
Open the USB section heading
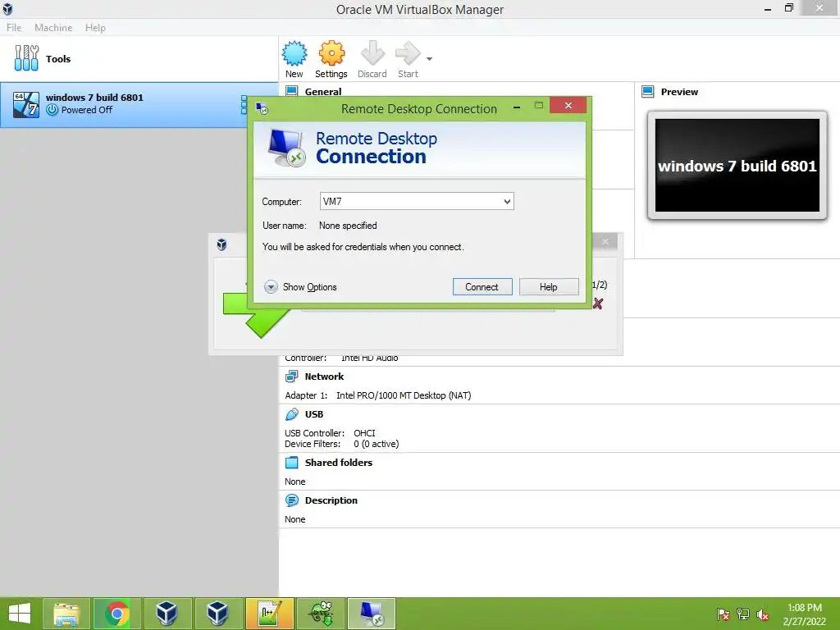point(314,414)
